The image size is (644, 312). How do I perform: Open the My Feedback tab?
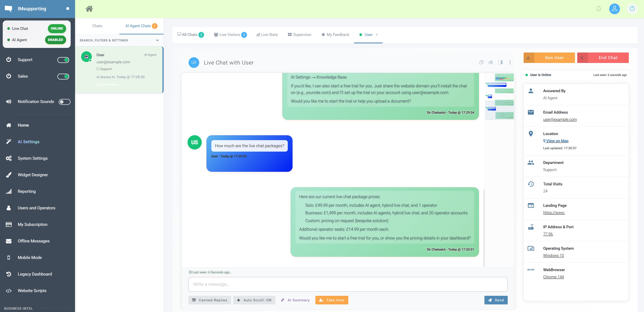click(335, 35)
